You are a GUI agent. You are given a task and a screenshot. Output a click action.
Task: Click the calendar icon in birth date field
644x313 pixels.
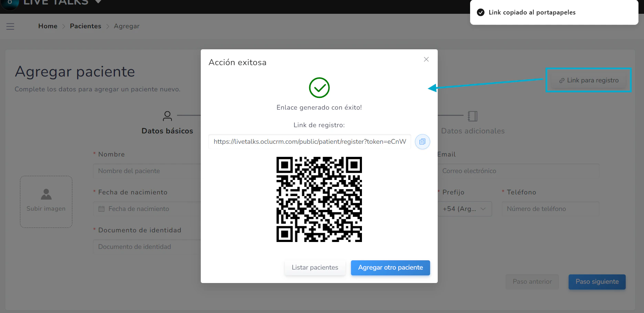pos(102,209)
